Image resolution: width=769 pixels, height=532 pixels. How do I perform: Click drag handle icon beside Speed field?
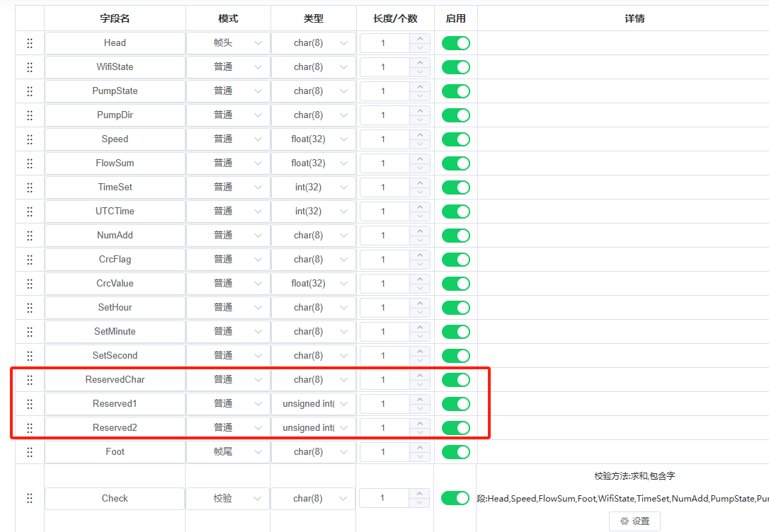point(30,139)
